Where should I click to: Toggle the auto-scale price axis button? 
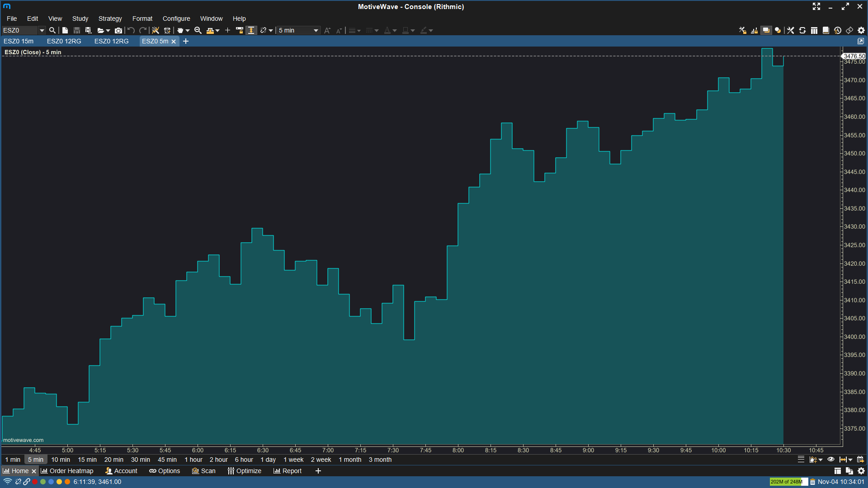click(251, 30)
